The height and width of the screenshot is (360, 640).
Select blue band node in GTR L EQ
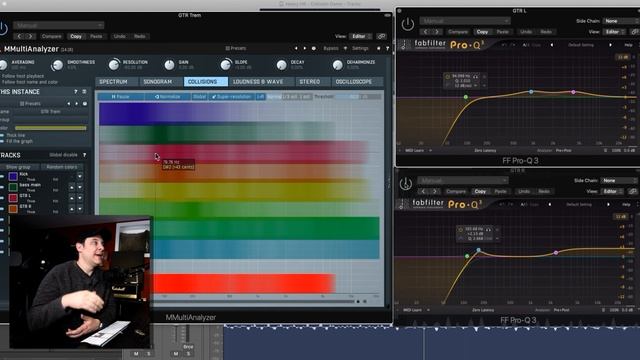point(531,92)
